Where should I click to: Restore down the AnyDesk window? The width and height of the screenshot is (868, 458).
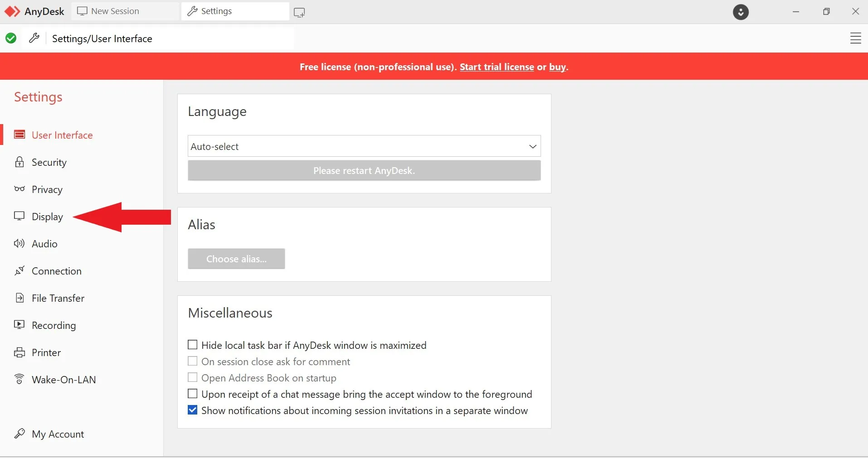826,12
